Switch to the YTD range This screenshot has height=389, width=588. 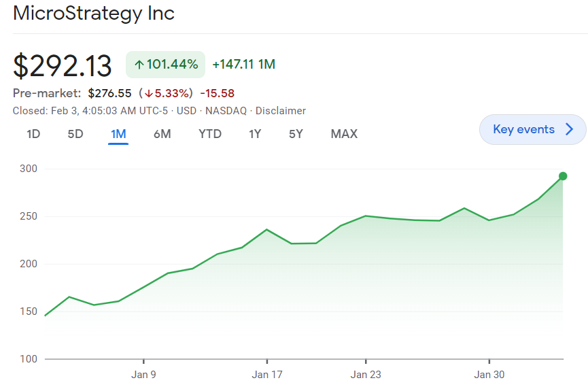tap(210, 134)
